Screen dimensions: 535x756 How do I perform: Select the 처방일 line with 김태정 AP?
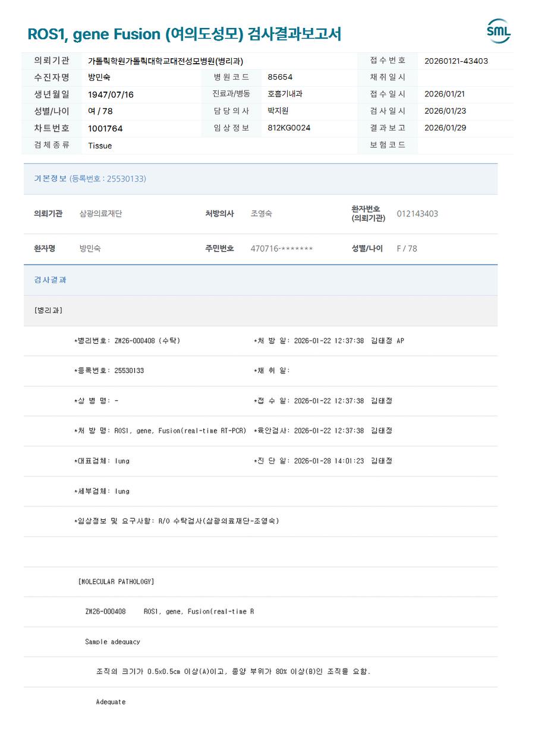point(329,341)
